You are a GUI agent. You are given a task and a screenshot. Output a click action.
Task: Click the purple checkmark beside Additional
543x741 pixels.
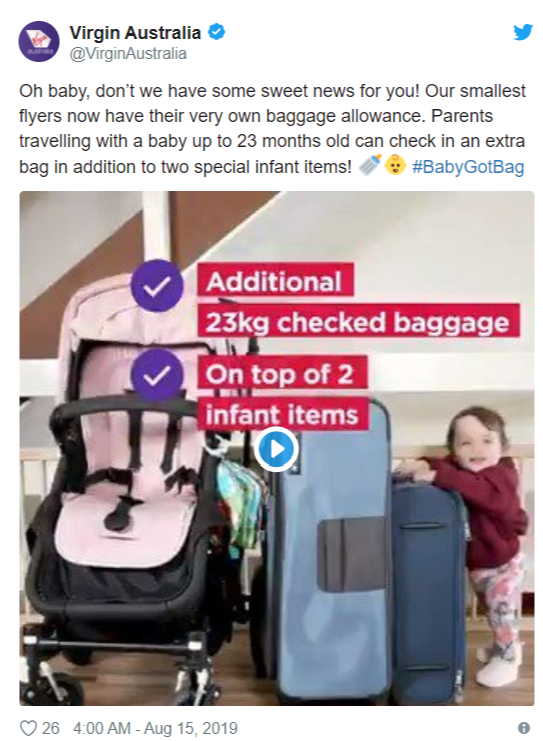[x=157, y=285]
